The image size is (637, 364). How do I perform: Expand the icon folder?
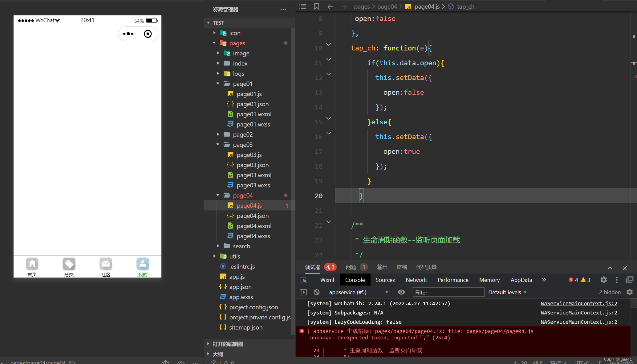click(x=214, y=33)
